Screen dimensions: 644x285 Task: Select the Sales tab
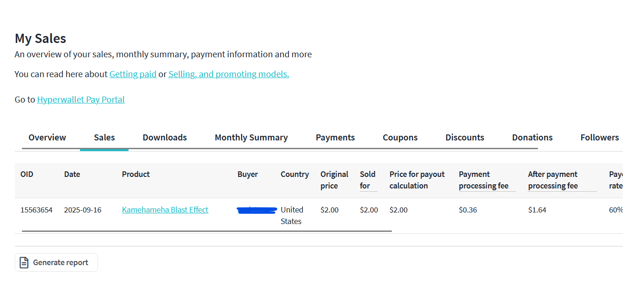[104, 138]
